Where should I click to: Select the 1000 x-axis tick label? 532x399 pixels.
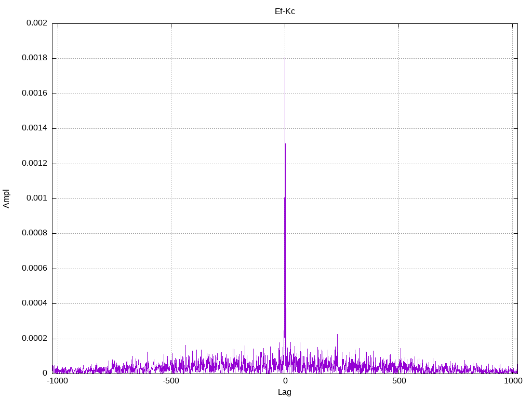513,381
